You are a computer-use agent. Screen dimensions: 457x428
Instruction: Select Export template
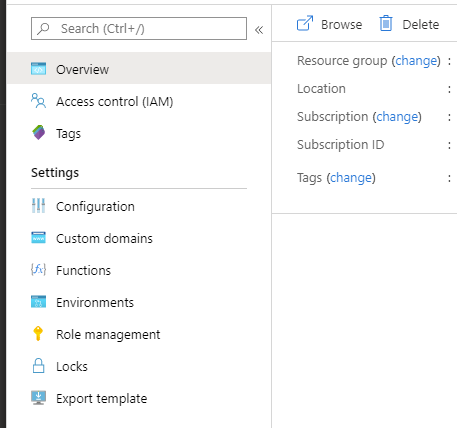click(x=139, y=398)
